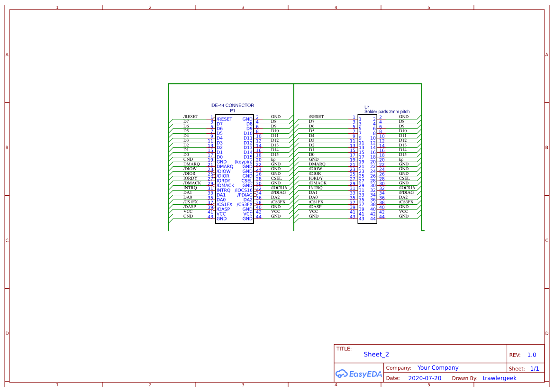Click the date value 2020-07-20
Image resolution: width=554 pixels, height=392 pixels.
coord(425,378)
